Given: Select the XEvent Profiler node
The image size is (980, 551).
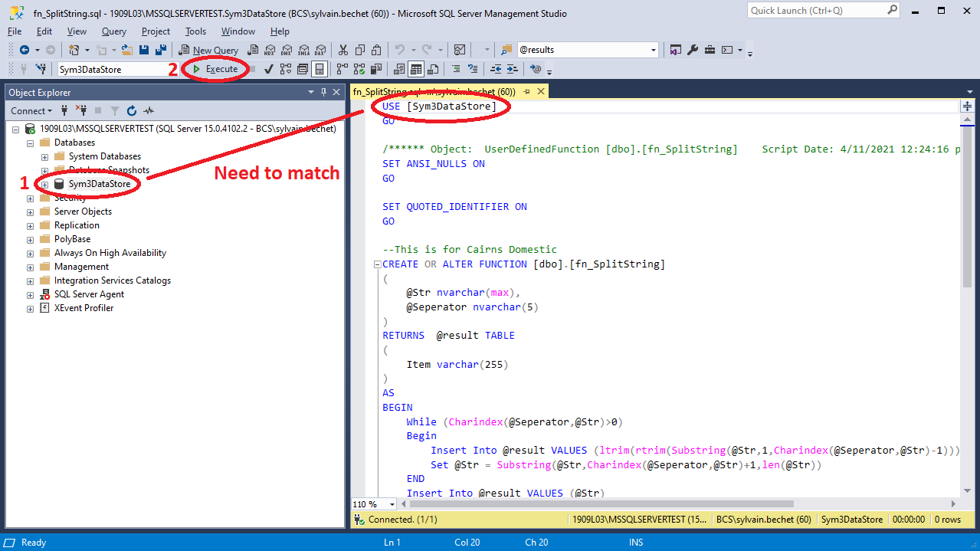Looking at the screenshot, I should click(x=84, y=308).
